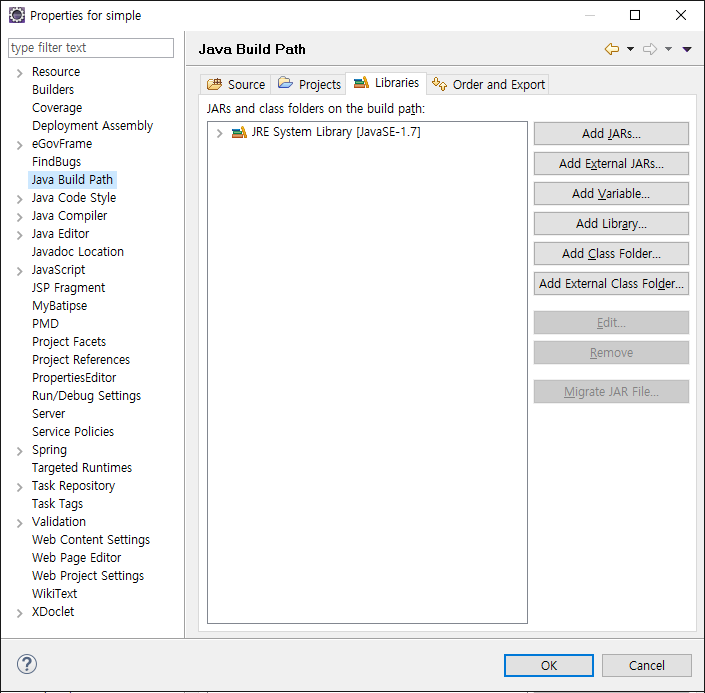The height and width of the screenshot is (693, 705).
Task: Switch to the Source tab
Action: tap(236, 85)
